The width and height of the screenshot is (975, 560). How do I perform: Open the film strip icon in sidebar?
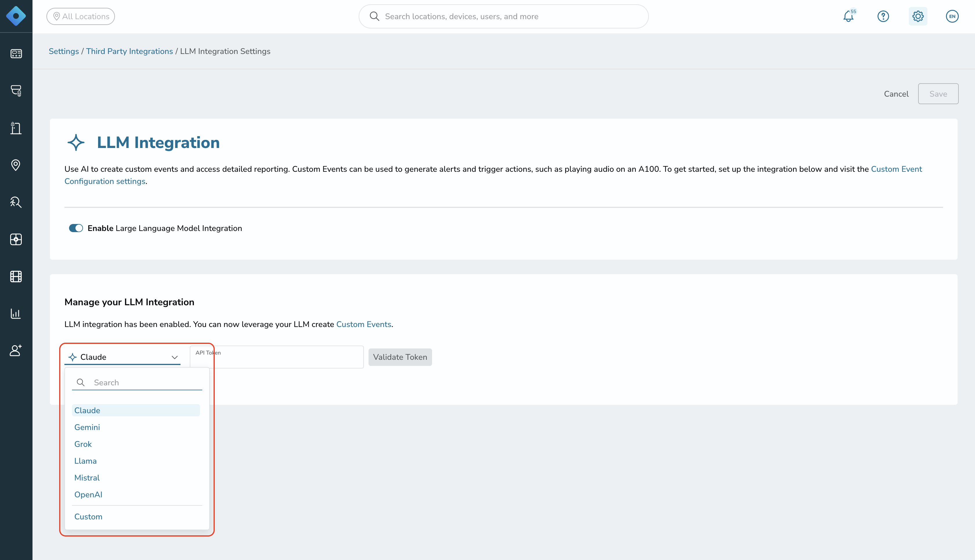tap(16, 277)
